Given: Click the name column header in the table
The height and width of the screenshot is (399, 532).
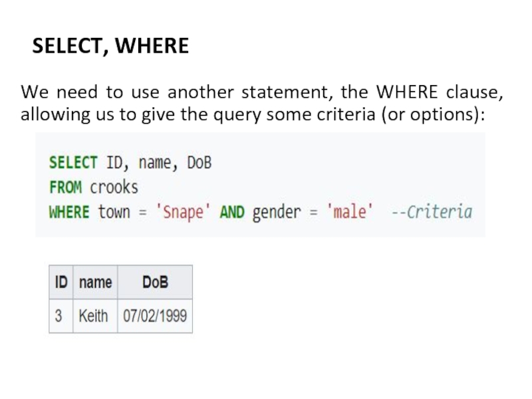Looking at the screenshot, I should coord(95,282).
